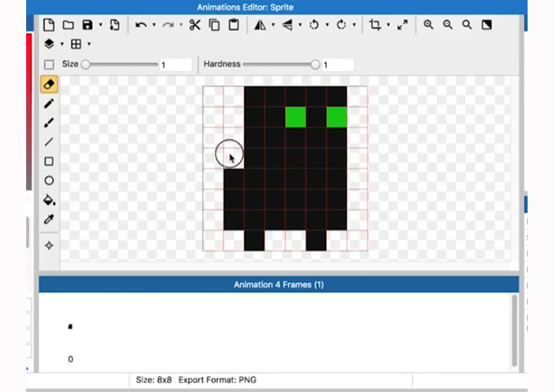The width and height of the screenshot is (553, 392).
Task: Select the Brush tool
Action: coord(49,122)
